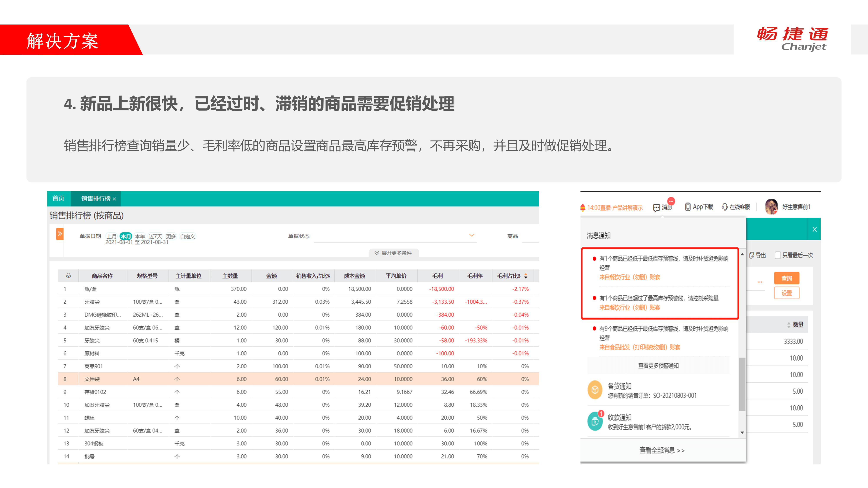
Task: Check the 只看最后一次 checkbox
Action: pos(778,255)
